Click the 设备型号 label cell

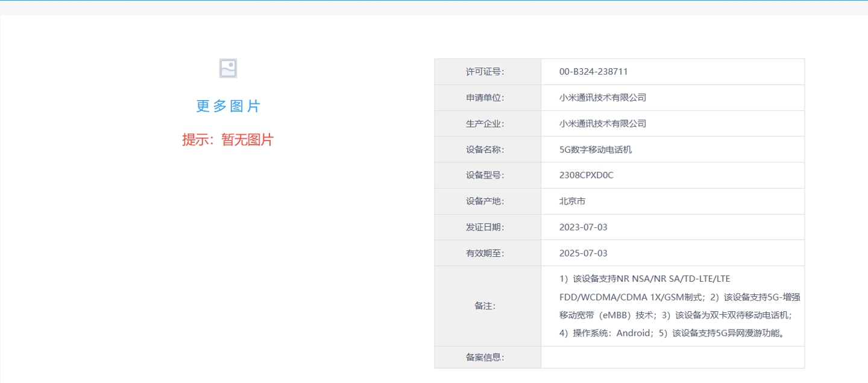(x=485, y=176)
